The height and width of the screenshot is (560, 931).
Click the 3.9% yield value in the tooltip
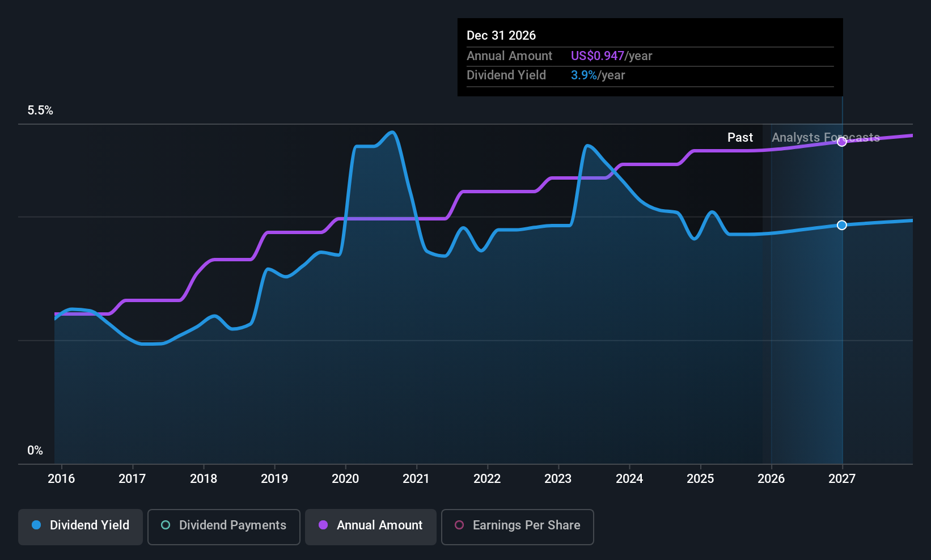click(583, 75)
